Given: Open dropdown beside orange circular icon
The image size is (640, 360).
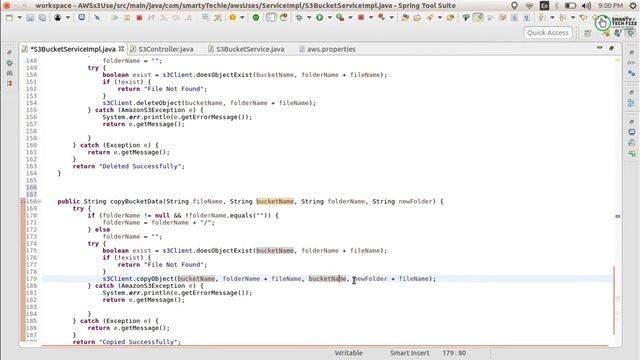Looking at the screenshot, I should 242,18.
